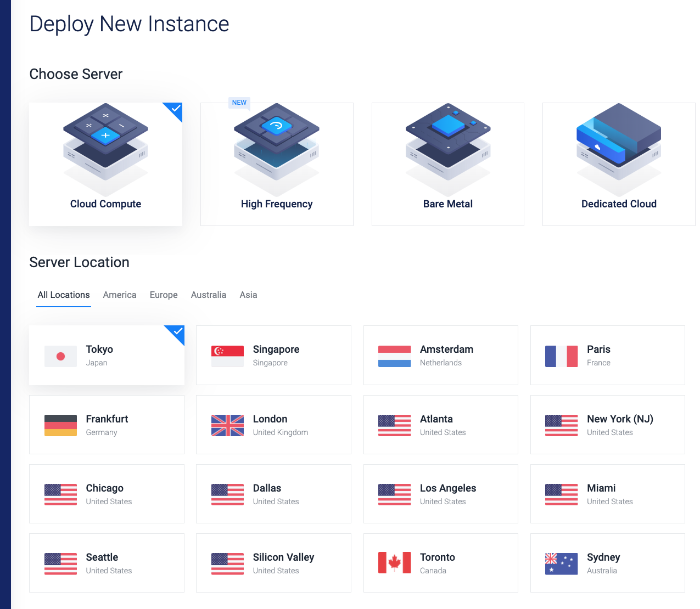Click the UK flag for London
The width and height of the screenshot is (700, 609).
pyautogui.click(x=227, y=426)
